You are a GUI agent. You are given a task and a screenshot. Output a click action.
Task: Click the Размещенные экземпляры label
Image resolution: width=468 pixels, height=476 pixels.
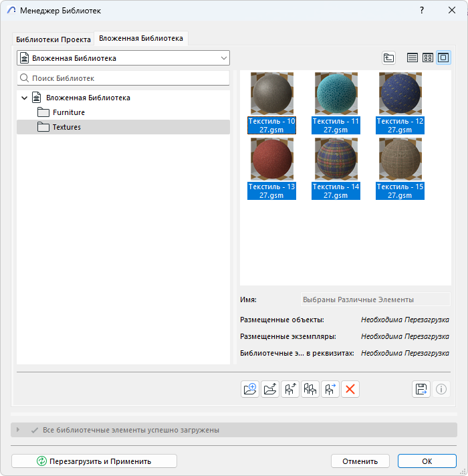pyautogui.click(x=288, y=336)
